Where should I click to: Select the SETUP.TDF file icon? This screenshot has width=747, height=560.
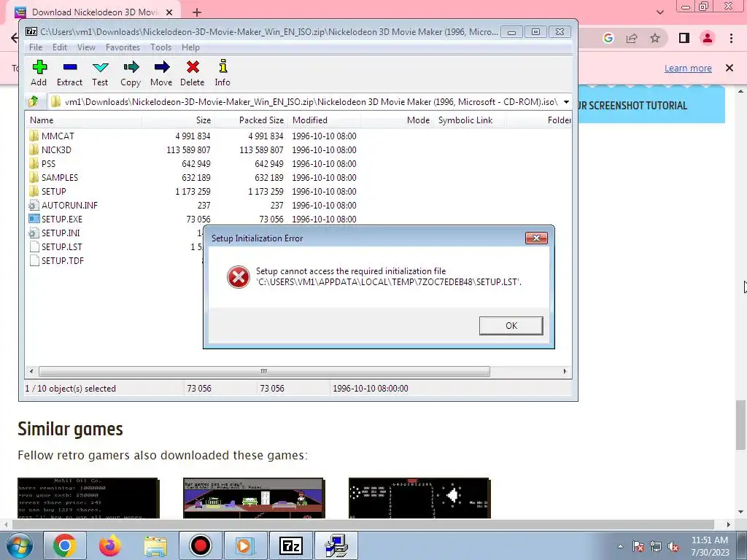pyautogui.click(x=34, y=260)
